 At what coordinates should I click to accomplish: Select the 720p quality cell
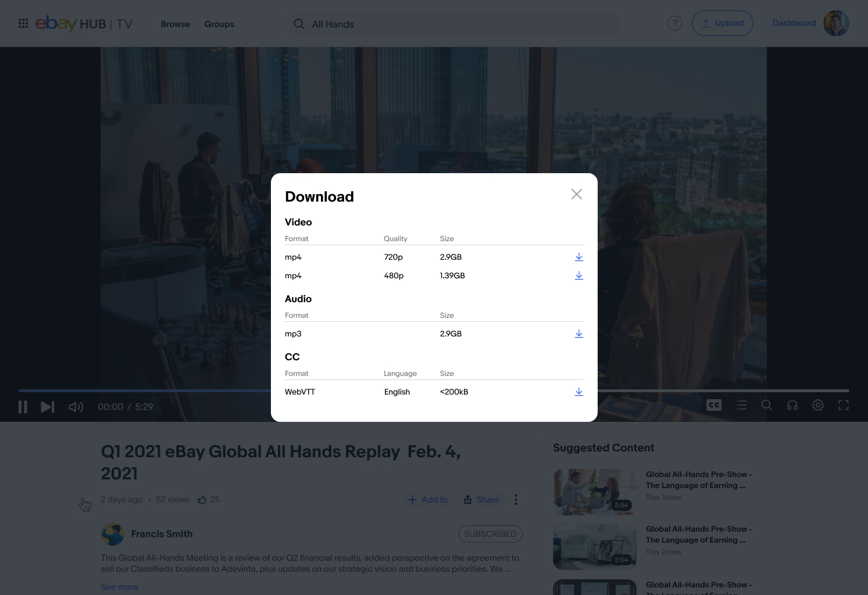pos(393,257)
